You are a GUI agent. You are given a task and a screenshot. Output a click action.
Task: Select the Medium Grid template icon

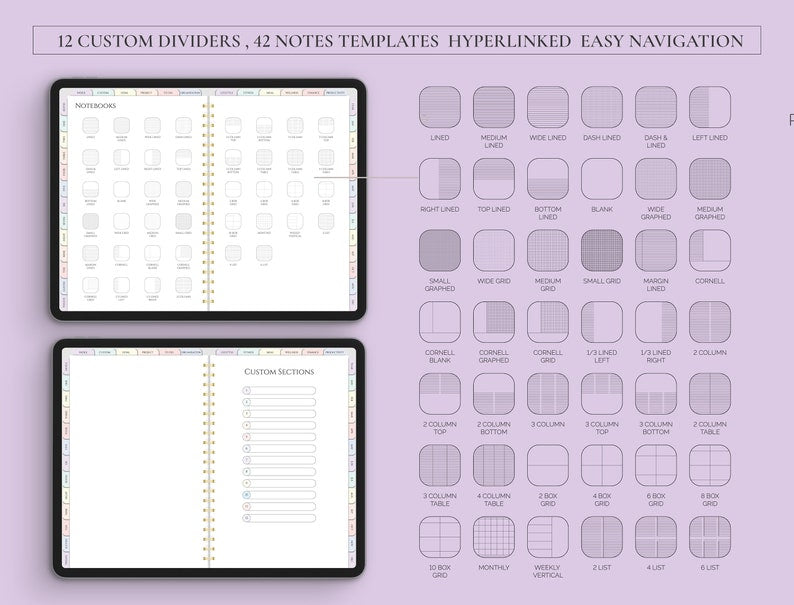coord(548,251)
